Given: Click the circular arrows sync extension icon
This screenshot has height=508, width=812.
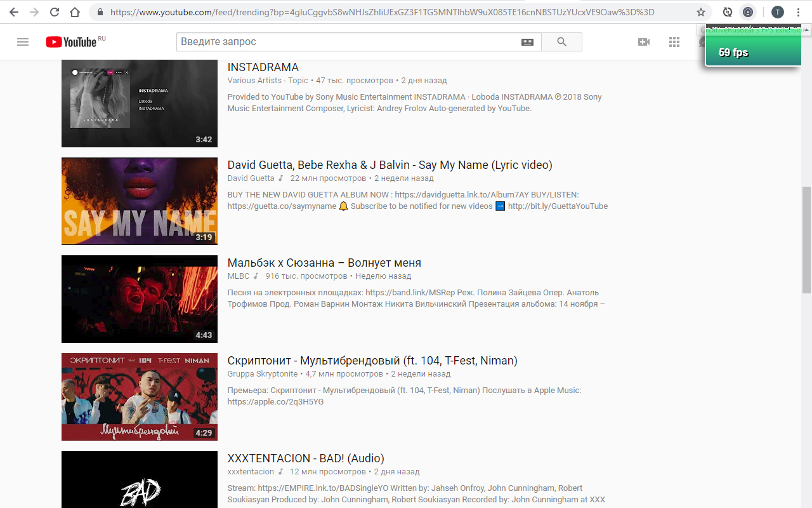Looking at the screenshot, I should point(728,12).
